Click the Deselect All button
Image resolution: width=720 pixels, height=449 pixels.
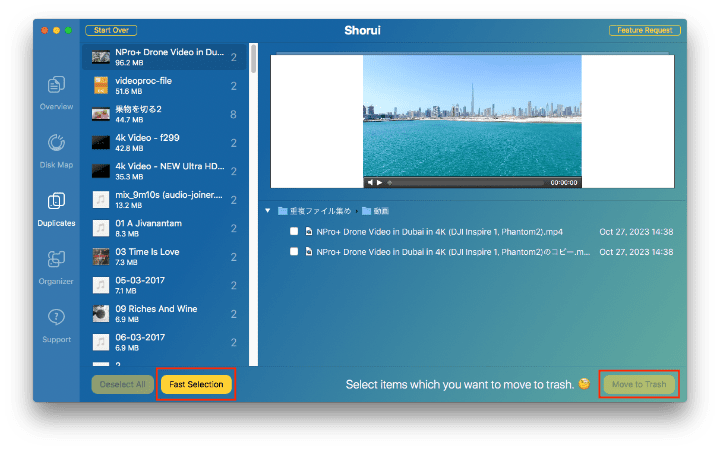[123, 384]
